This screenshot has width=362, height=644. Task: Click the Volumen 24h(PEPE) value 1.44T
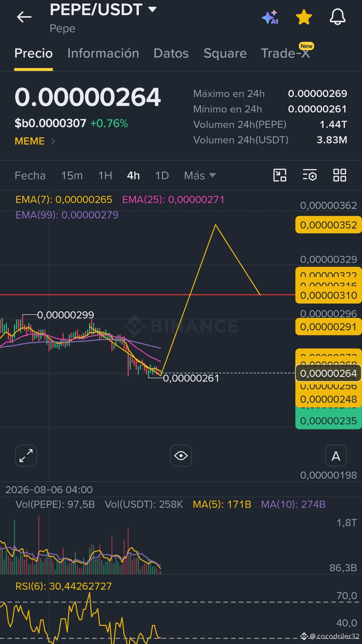coord(333,125)
